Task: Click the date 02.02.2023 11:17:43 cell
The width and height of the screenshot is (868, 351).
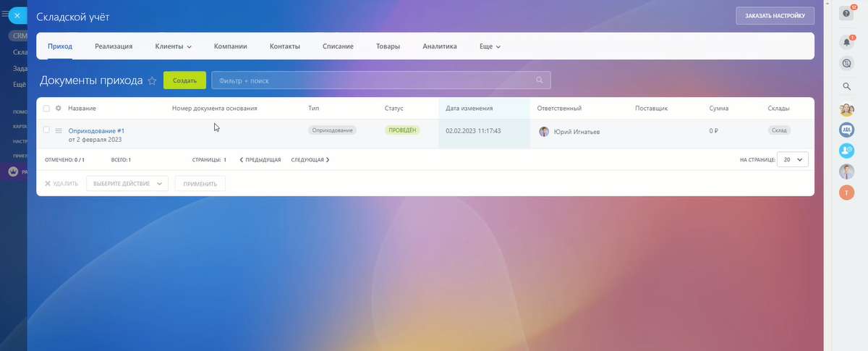Action: pyautogui.click(x=473, y=131)
